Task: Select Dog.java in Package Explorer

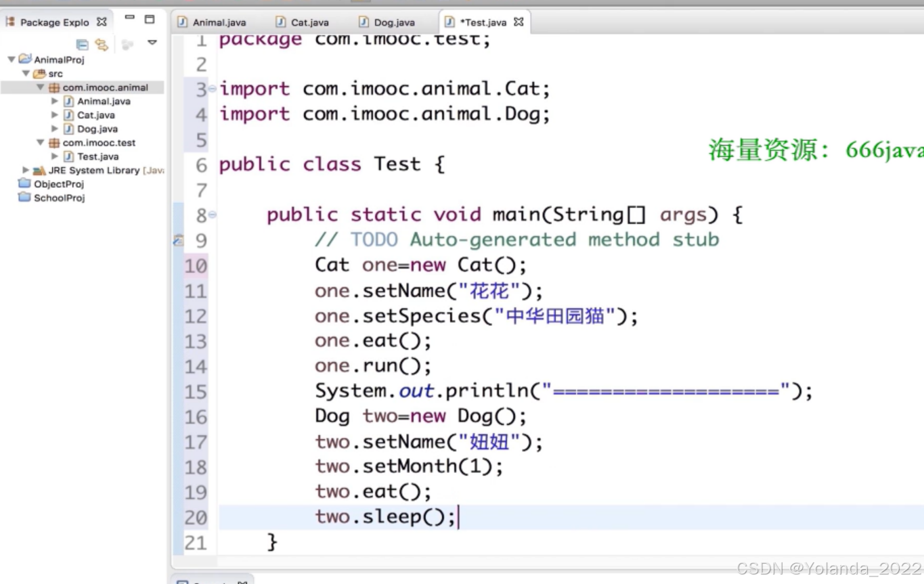Action: (97, 129)
